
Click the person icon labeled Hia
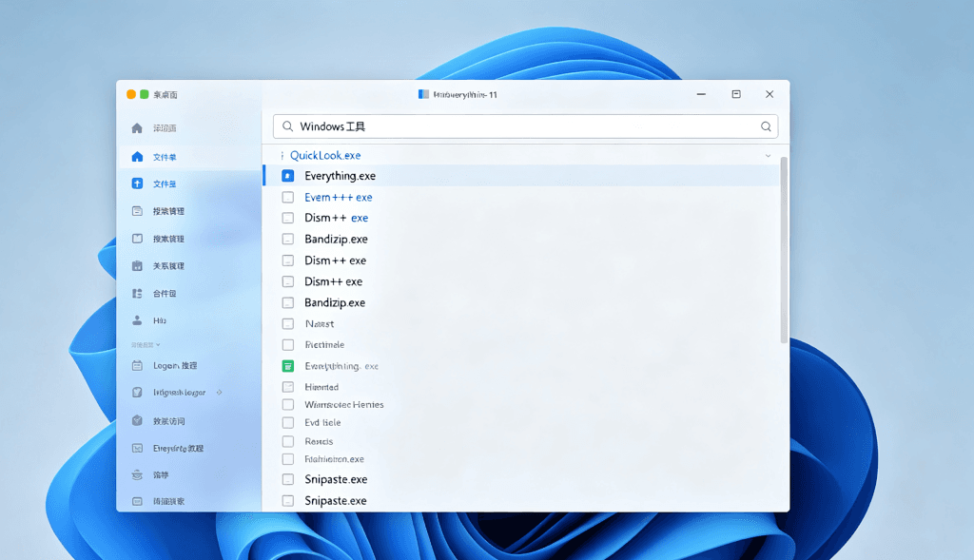pyautogui.click(x=137, y=320)
